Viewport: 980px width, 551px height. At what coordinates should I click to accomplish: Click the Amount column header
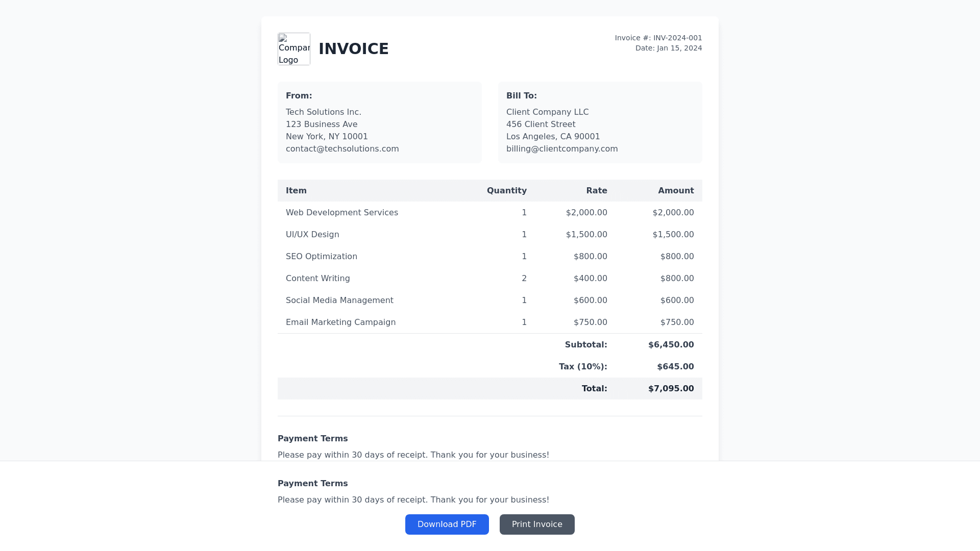(x=676, y=191)
